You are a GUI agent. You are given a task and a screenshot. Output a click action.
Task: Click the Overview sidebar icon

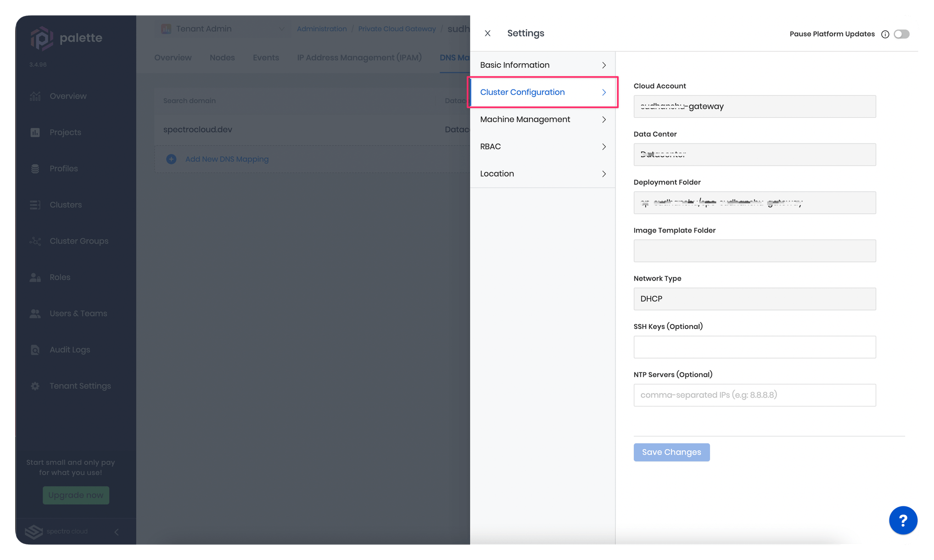click(35, 96)
